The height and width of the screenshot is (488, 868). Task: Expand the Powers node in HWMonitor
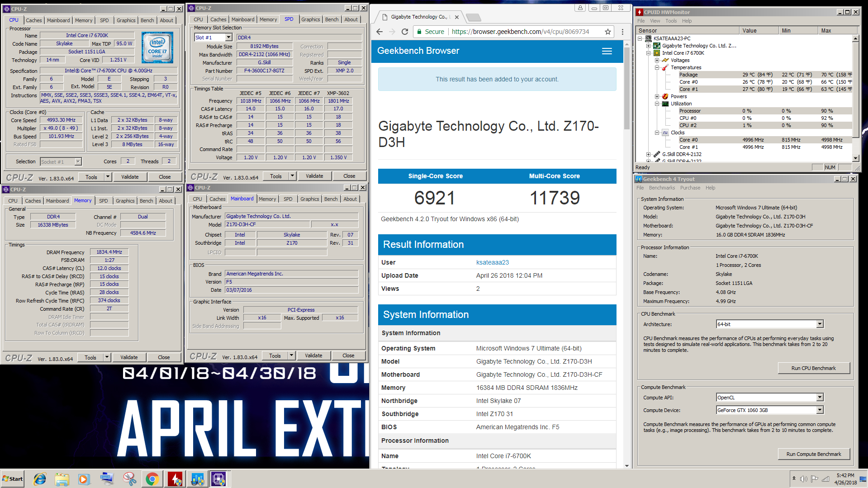[x=657, y=96]
